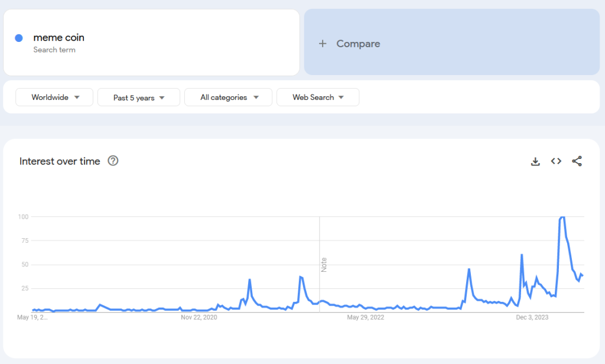605x364 pixels.
Task: Click the Compare text label
Action: point(358,44)
